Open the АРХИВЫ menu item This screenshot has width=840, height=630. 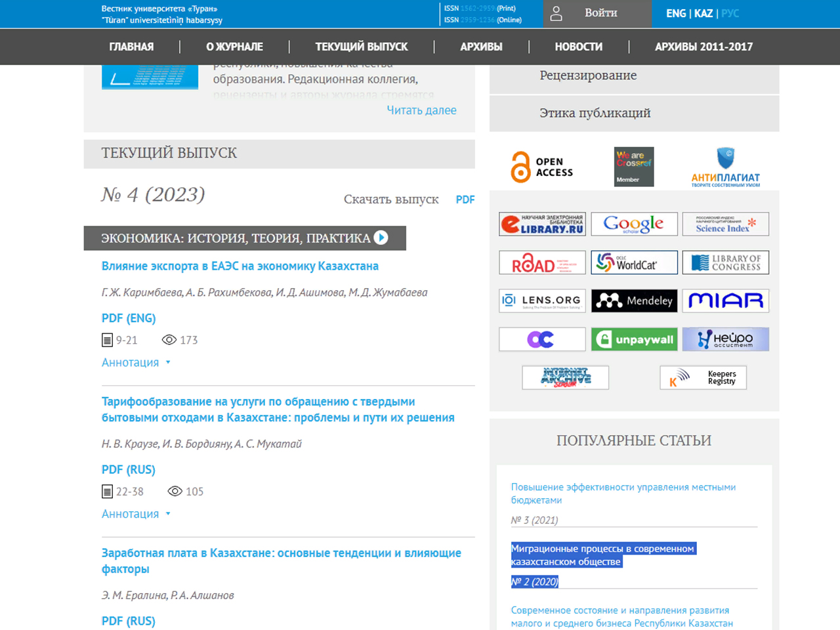481,47
